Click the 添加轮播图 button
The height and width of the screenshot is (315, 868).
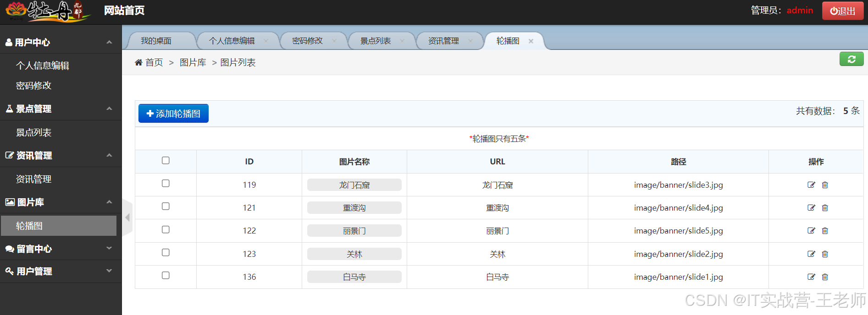[x=173, y=114]
